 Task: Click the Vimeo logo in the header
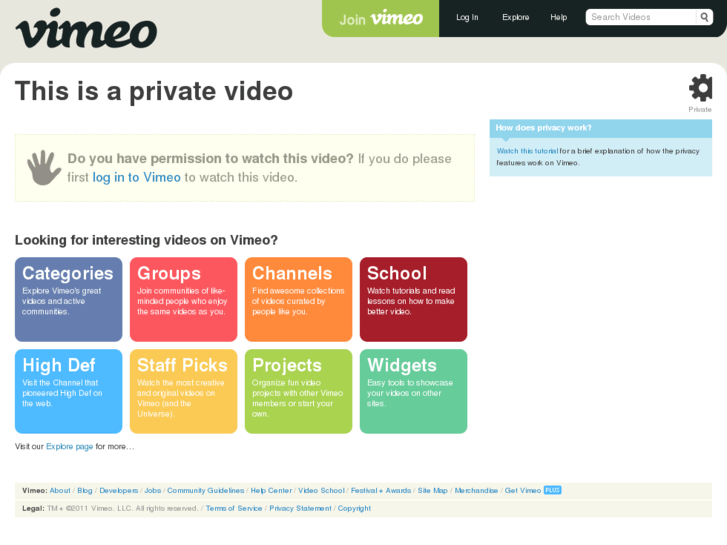click(x=86, y=29)
